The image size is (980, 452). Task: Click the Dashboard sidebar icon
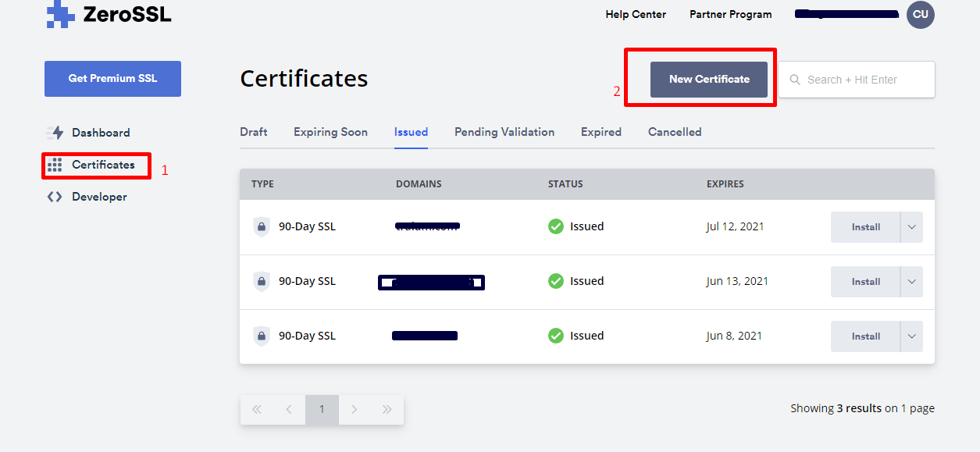(55, 133)
